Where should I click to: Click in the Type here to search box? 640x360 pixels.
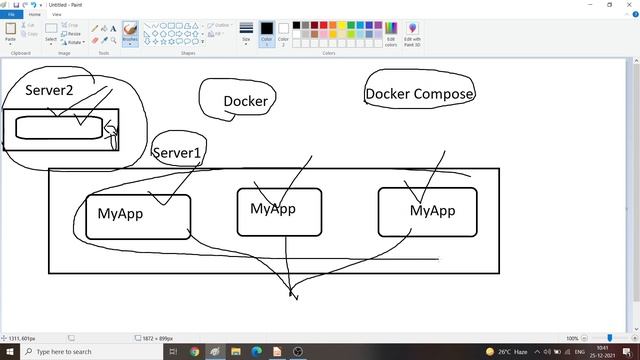click(x=92, y=351)
